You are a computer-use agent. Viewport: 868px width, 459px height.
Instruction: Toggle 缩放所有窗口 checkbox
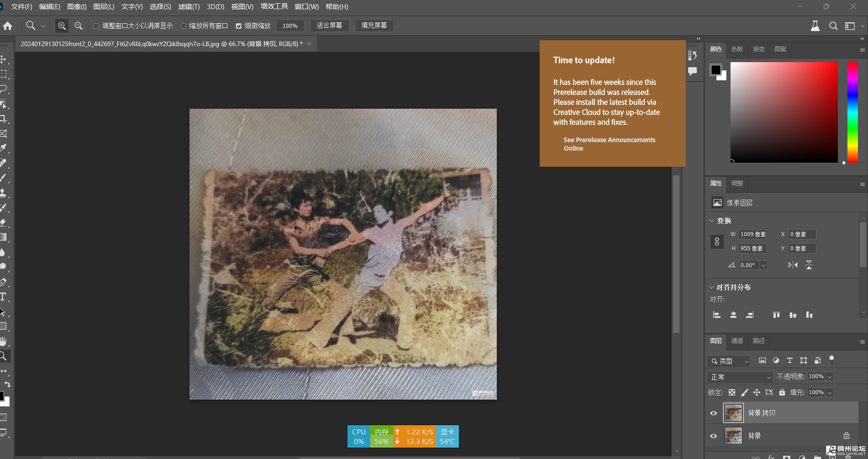pos(183,26)
